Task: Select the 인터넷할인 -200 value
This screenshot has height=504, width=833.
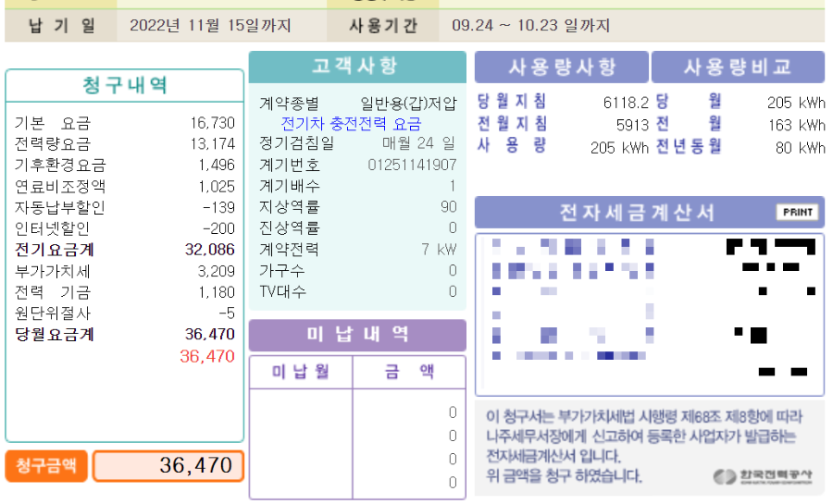Action: 218,228
